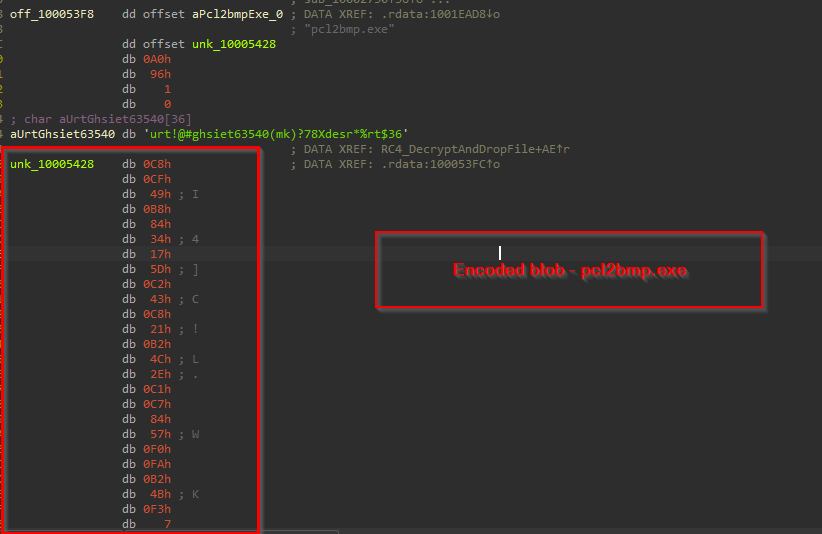
Task: Select the 0A0h byte value
Action: [x=157, y=59]
